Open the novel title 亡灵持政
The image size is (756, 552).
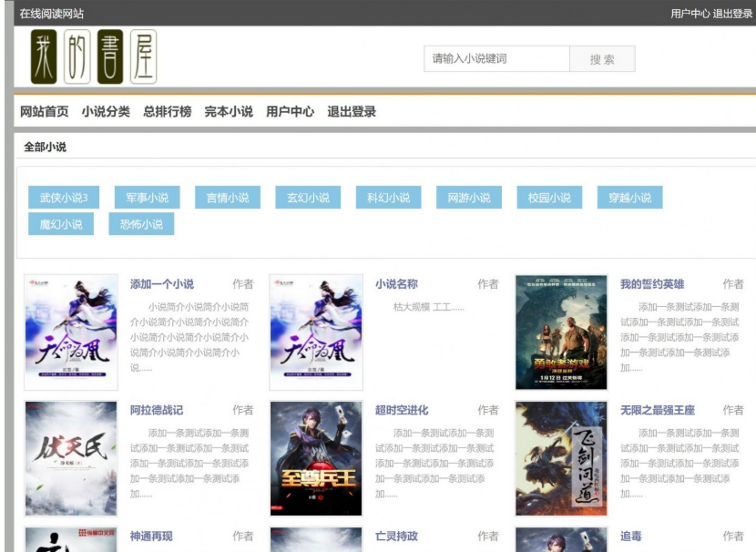click(397, 537)
